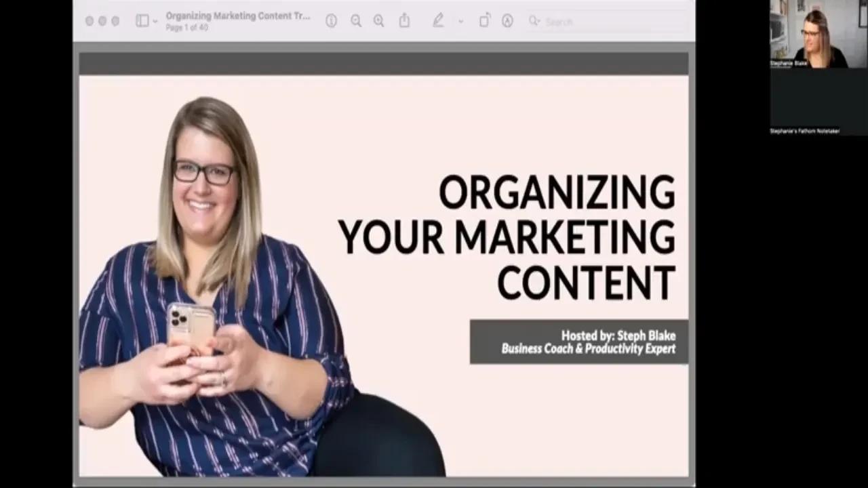The width and height of the screenshot is (868, 488).
Task: Click the 'Business Coach & Productivity Expert' subtitle
Action: pyautogui.click(x=589, y=349)
